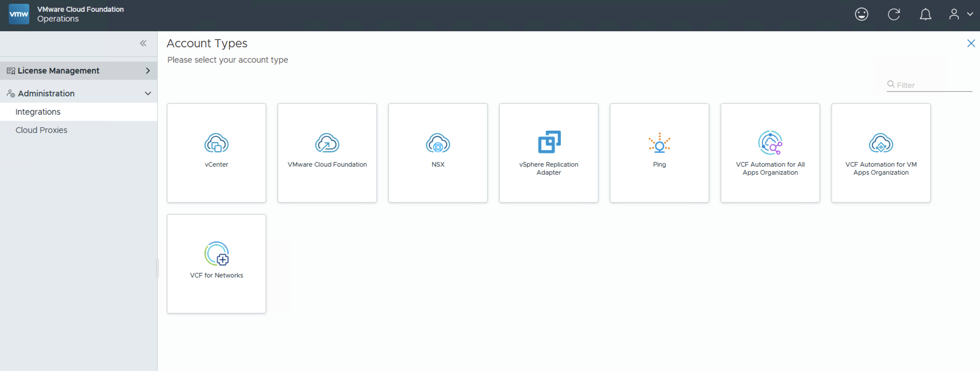Open the user account dropdown
Image resolution: width=980 pixels, height=371 pixels.
click(x=960, y=15)
